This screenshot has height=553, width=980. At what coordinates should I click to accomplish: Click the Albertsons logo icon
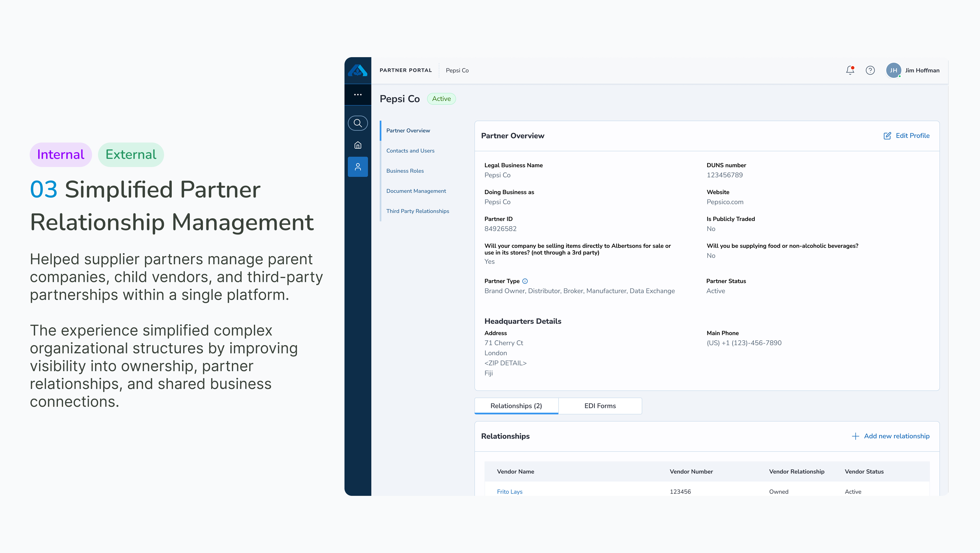358,70
